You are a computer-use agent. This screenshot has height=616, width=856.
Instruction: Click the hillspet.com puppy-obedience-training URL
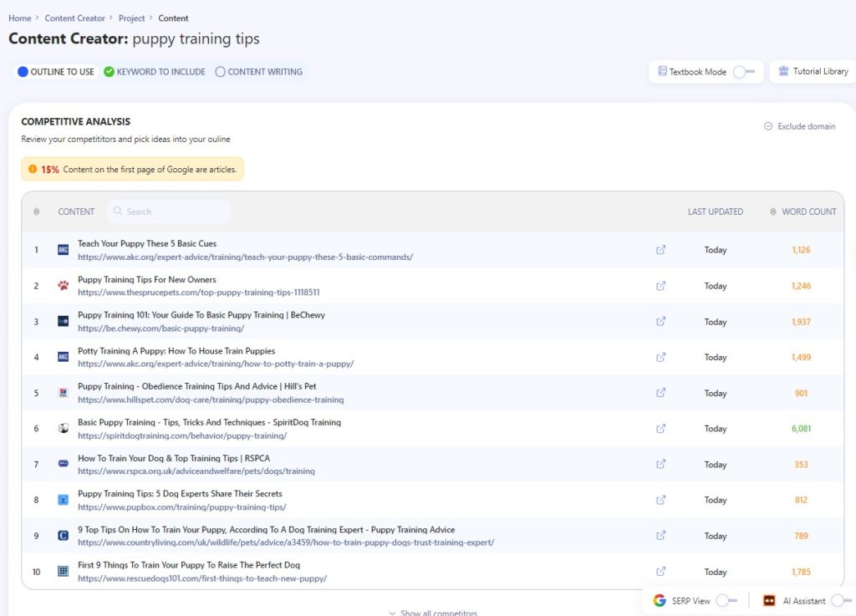pos(211,400)
